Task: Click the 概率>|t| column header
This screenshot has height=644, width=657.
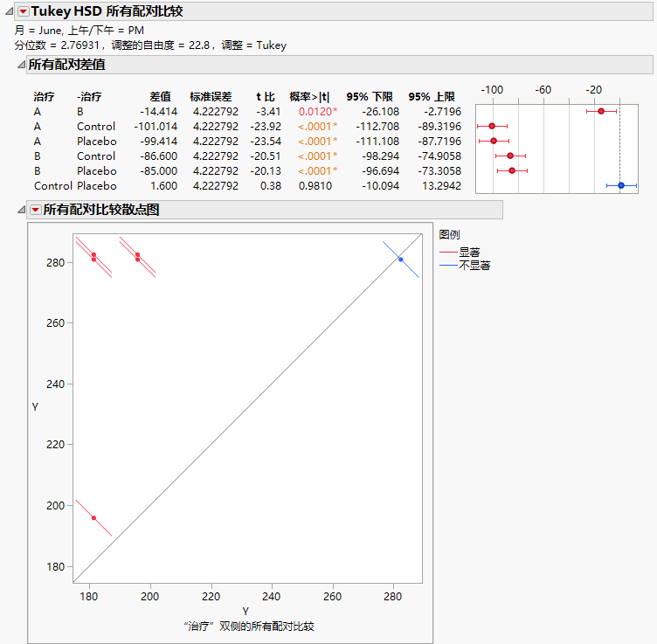Action: tap(313, 96)
